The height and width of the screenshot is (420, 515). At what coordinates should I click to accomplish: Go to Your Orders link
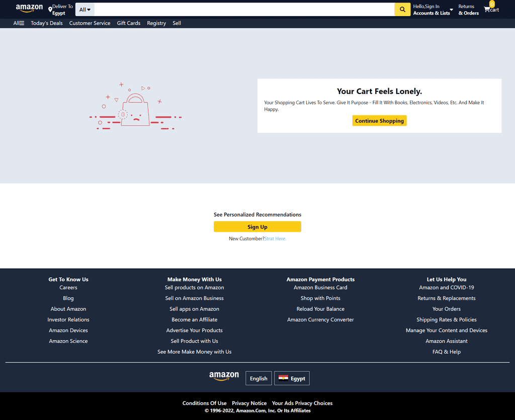447,309
